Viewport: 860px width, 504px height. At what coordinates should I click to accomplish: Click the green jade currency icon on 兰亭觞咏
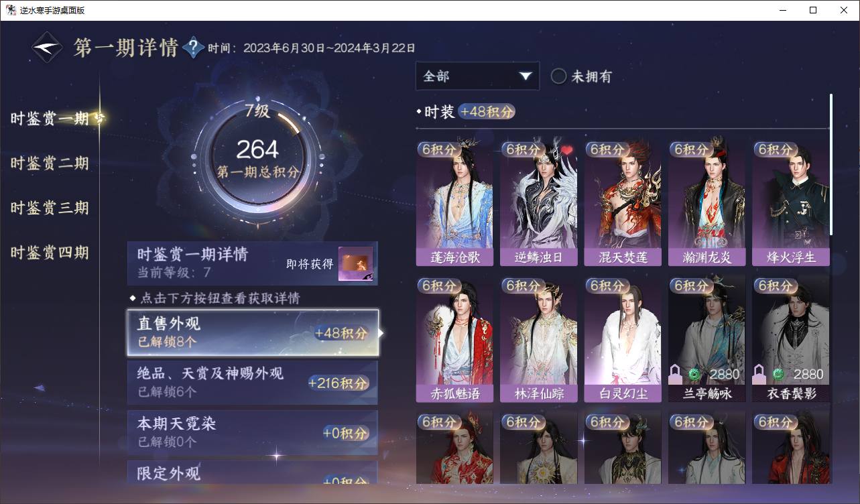coord(694,374)
